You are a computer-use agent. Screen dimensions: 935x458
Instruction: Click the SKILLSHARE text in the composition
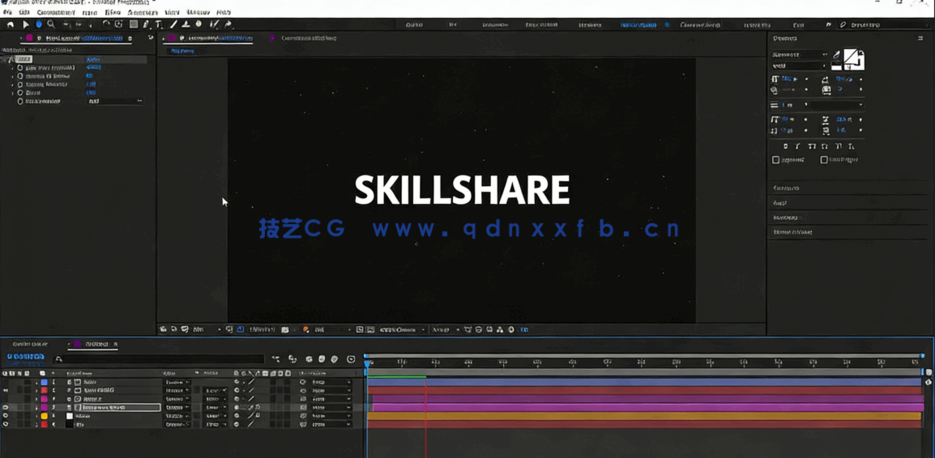pos(462,190)
